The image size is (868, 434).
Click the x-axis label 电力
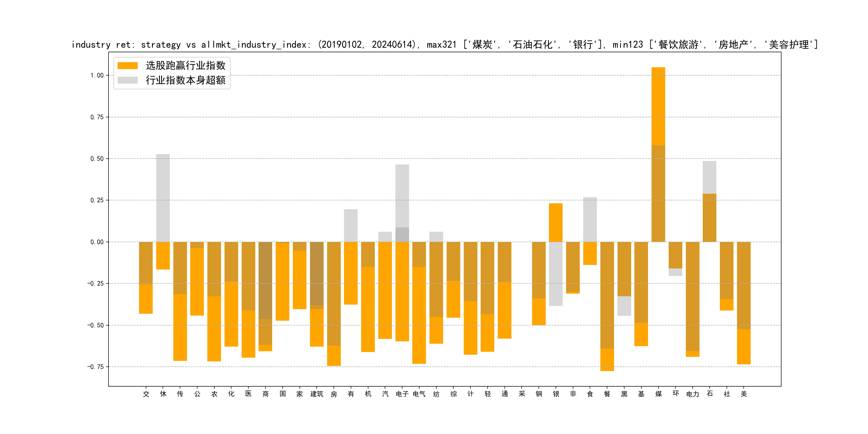(x=693, y=394)
